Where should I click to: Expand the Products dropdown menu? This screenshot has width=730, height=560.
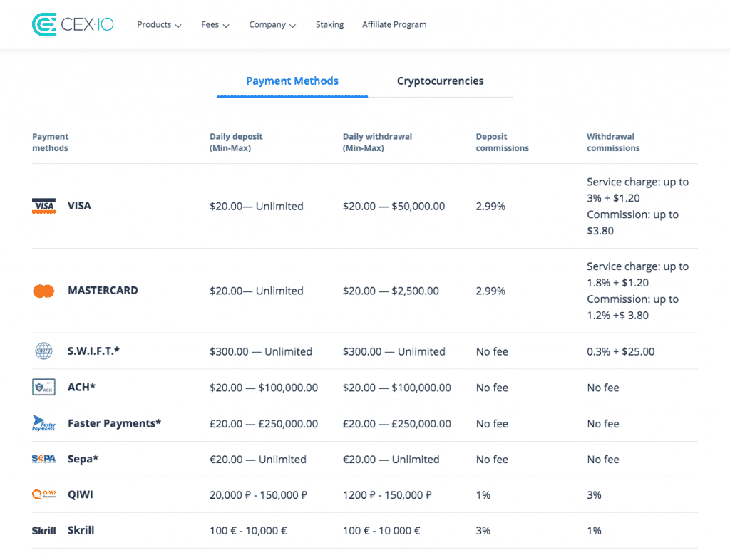click(x=159, y=25)
